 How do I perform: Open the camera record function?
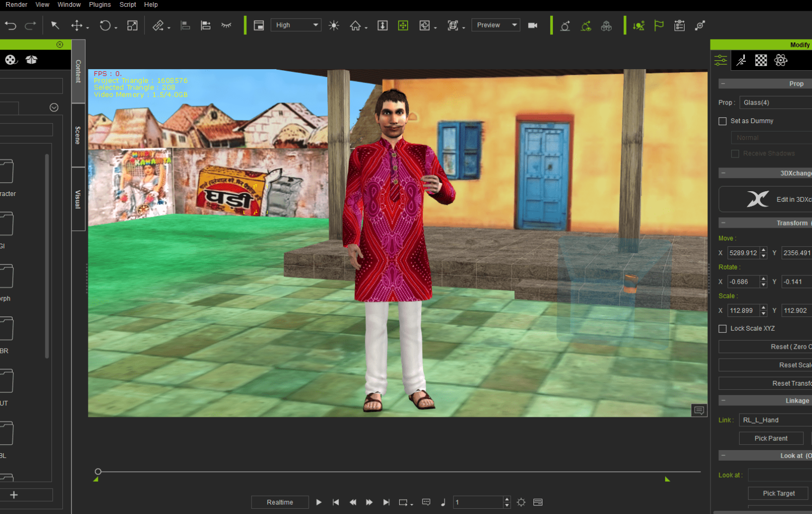[532, 25]
